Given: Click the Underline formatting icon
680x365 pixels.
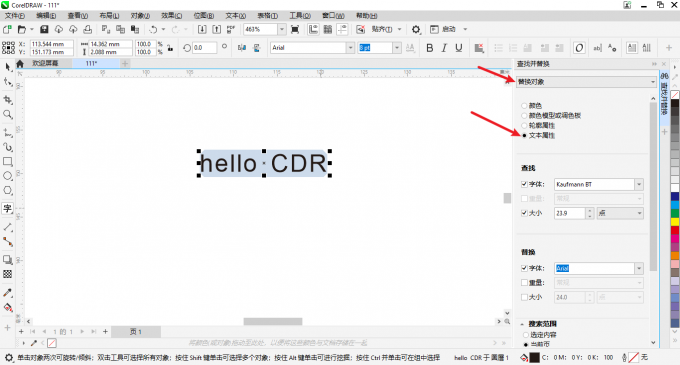Looking at the screenshot, I should 458,48.
